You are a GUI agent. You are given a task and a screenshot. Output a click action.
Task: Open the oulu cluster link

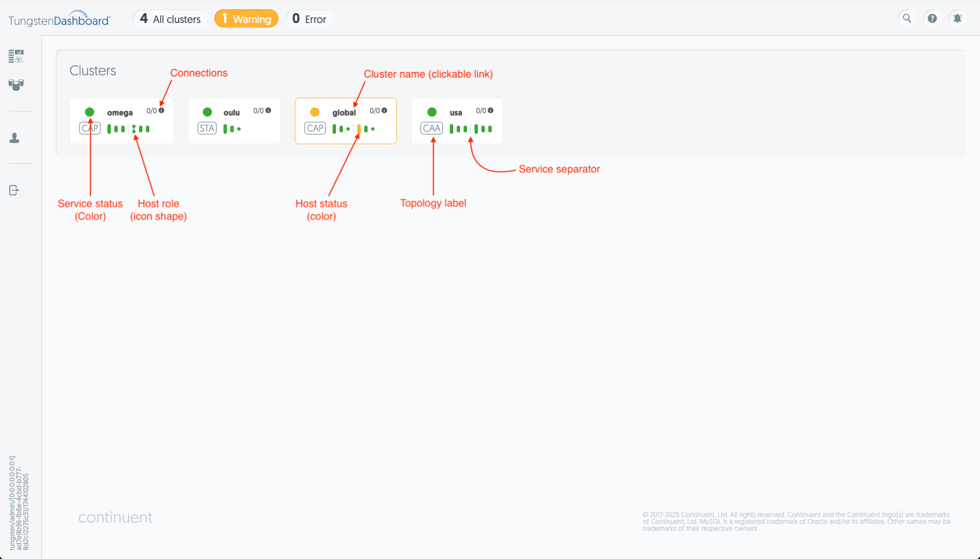232,113
